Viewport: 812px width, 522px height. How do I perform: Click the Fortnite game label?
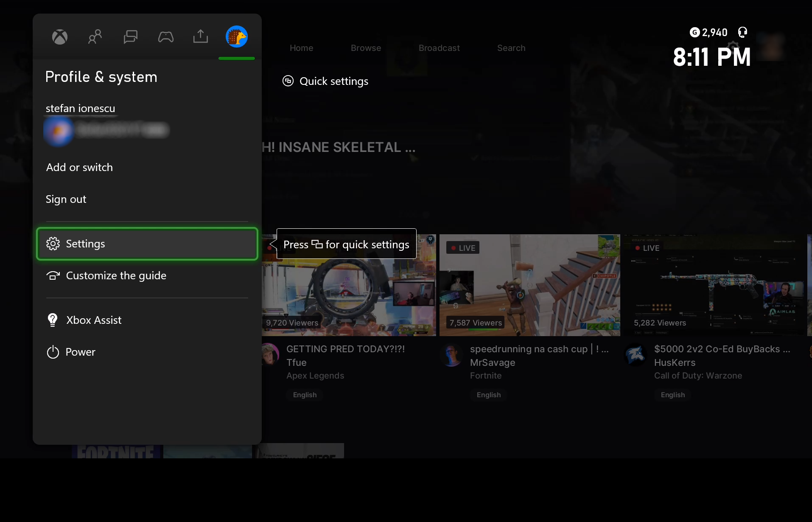(486, 376)
